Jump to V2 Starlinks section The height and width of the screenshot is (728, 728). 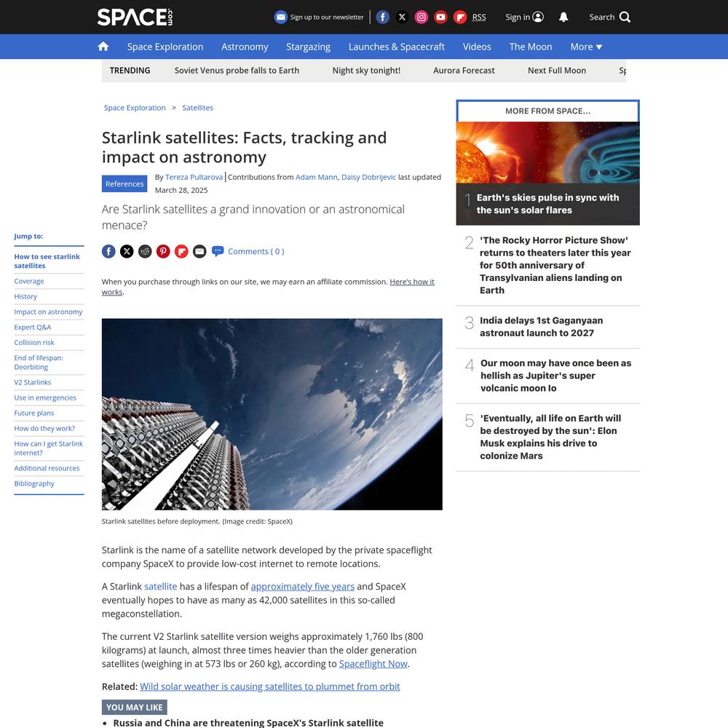[33, 382]
